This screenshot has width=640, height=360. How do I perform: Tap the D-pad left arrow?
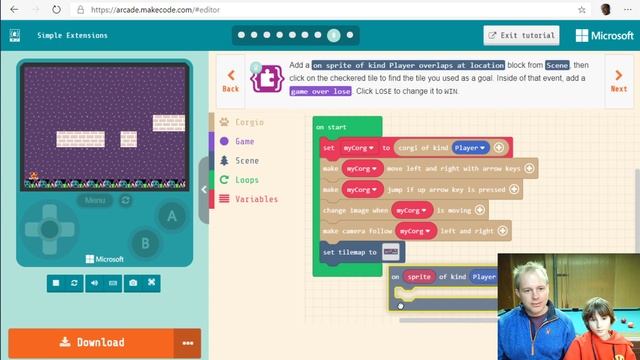tap(33, 229)
